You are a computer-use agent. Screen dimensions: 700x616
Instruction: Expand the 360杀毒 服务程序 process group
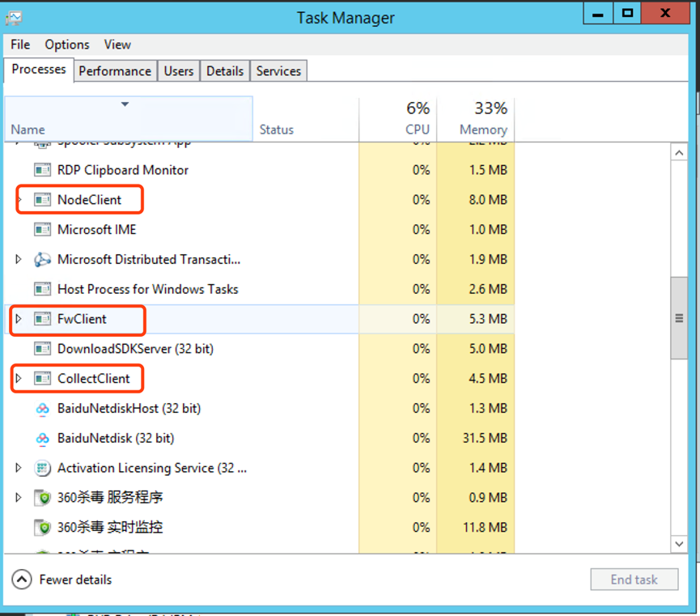[x=19, y=498]
